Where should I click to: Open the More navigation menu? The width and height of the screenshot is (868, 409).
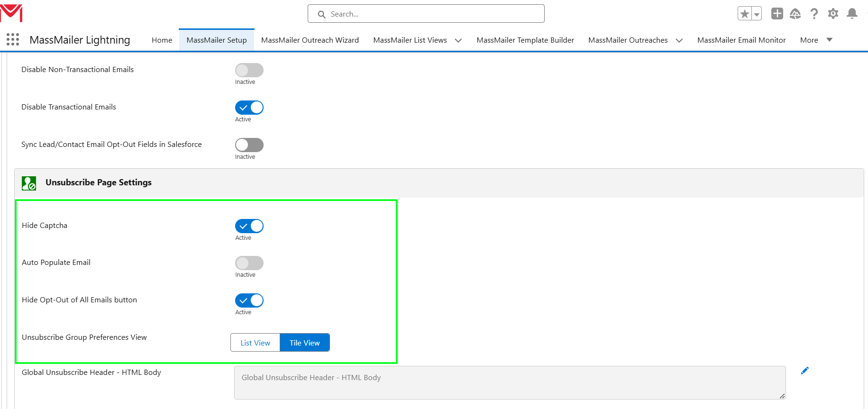[x=809, y=40]
